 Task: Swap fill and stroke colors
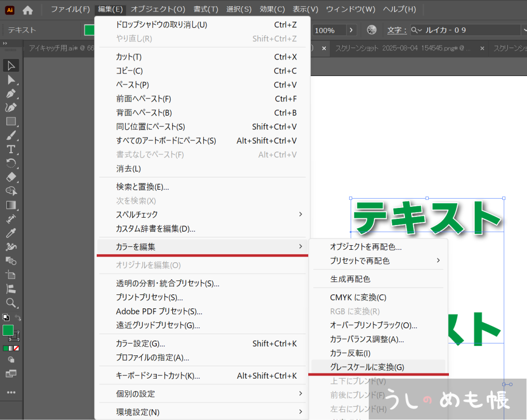[x=18, y=318]
